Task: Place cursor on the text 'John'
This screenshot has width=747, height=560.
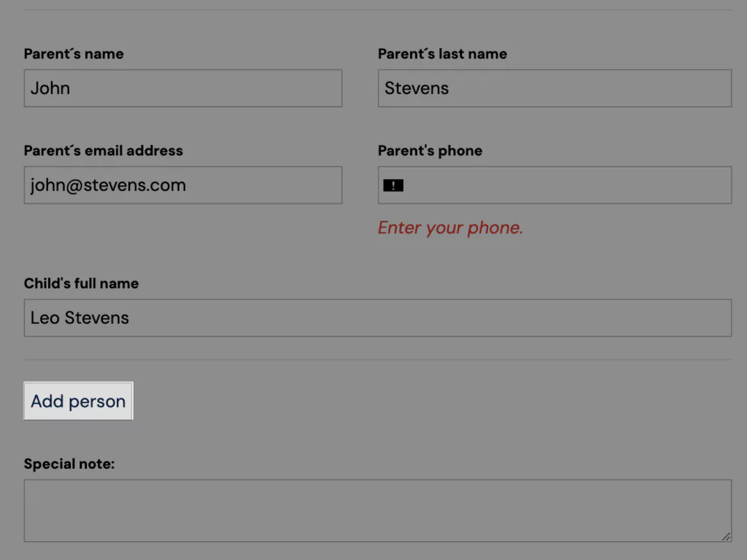Action: [x=50, y=88]
